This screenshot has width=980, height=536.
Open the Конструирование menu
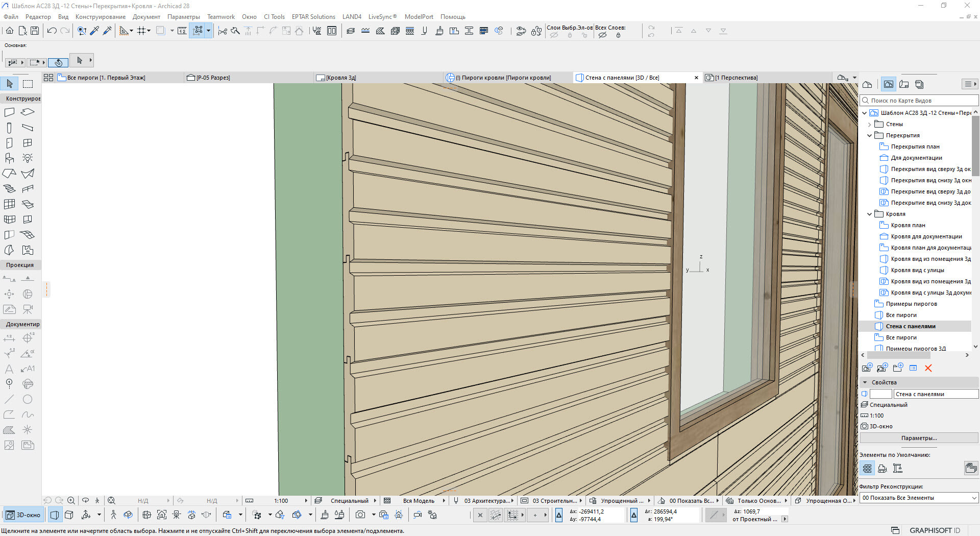coord(100,17)
